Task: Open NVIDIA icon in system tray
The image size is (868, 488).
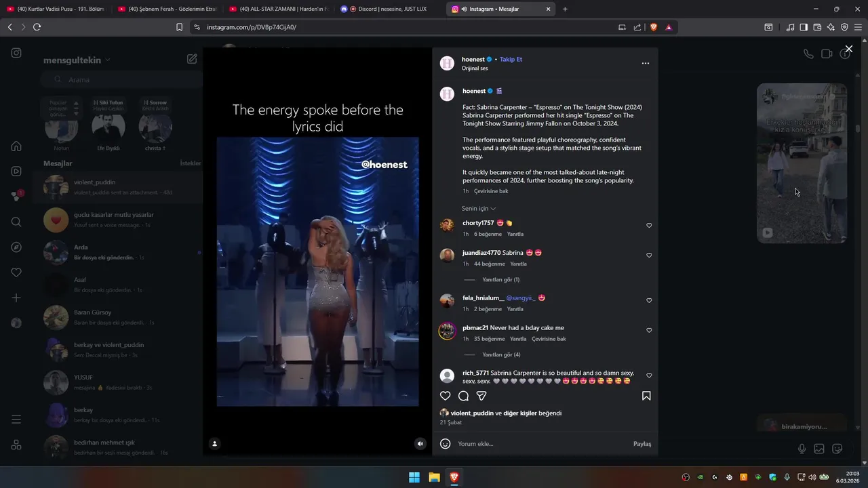Action: [x=700, y=477]
